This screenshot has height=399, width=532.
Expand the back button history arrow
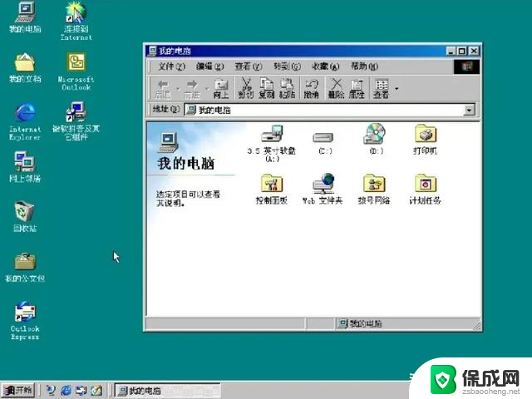pos(178,89)
